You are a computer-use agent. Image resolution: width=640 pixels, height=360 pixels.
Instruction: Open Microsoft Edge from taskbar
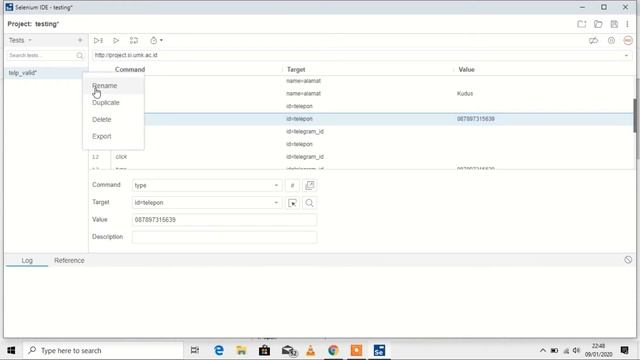pyautogui.click(x=219, y=351)
